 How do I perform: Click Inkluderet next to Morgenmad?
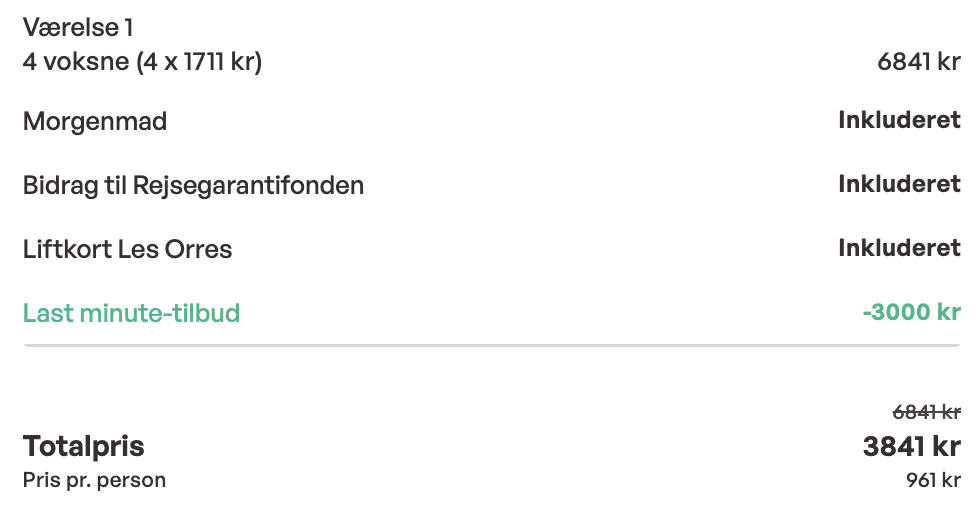[x=899, y=121]
